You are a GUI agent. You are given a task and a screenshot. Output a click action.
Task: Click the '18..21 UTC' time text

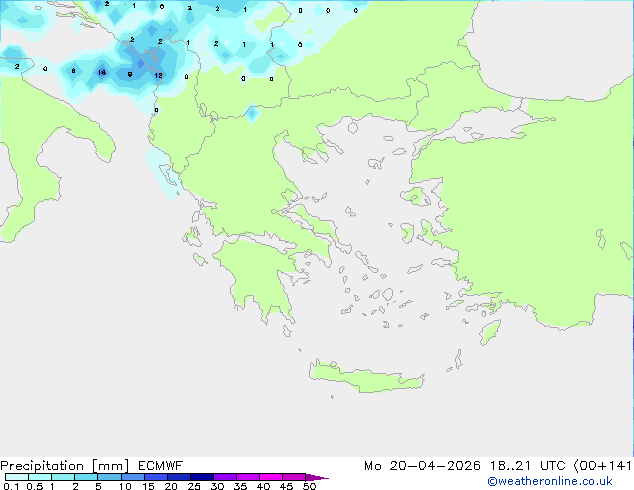pos(528,466)
